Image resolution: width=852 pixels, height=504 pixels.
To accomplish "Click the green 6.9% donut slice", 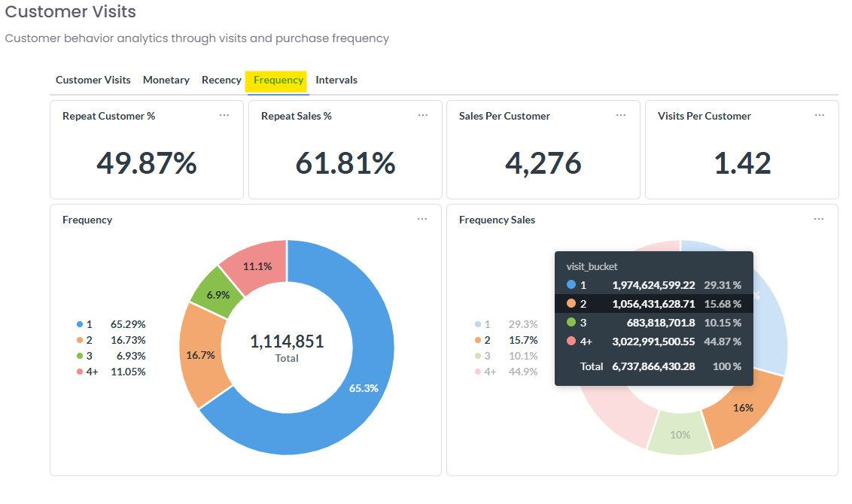I will coord(218,295).
